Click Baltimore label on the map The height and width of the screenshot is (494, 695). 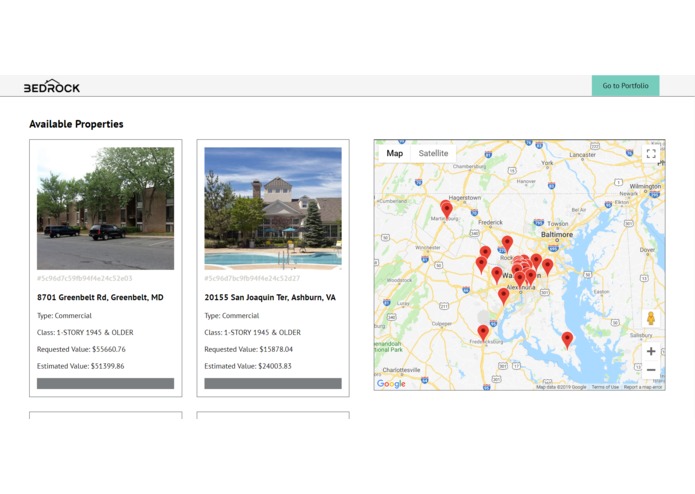[557, 234]
